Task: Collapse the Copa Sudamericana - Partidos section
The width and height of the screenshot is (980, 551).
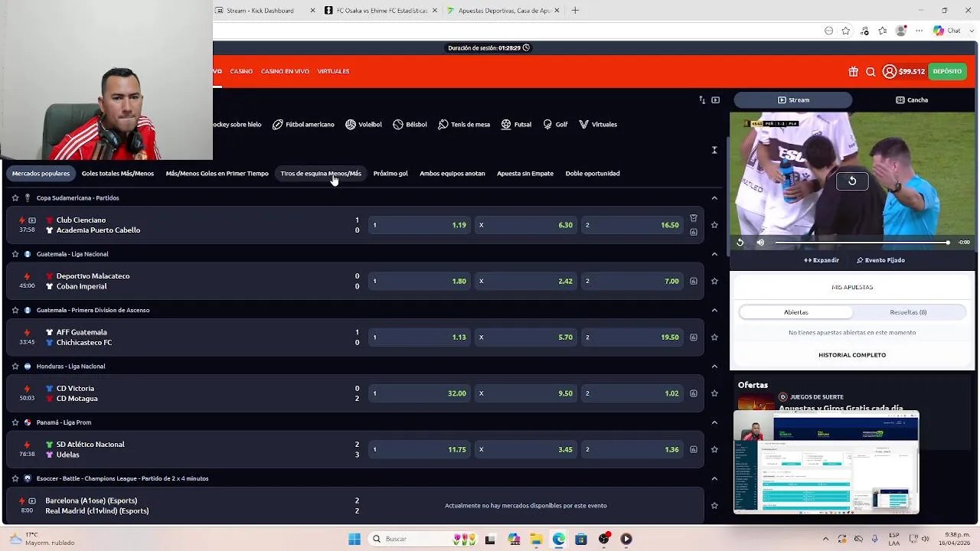Action: [x=714, y=198]
